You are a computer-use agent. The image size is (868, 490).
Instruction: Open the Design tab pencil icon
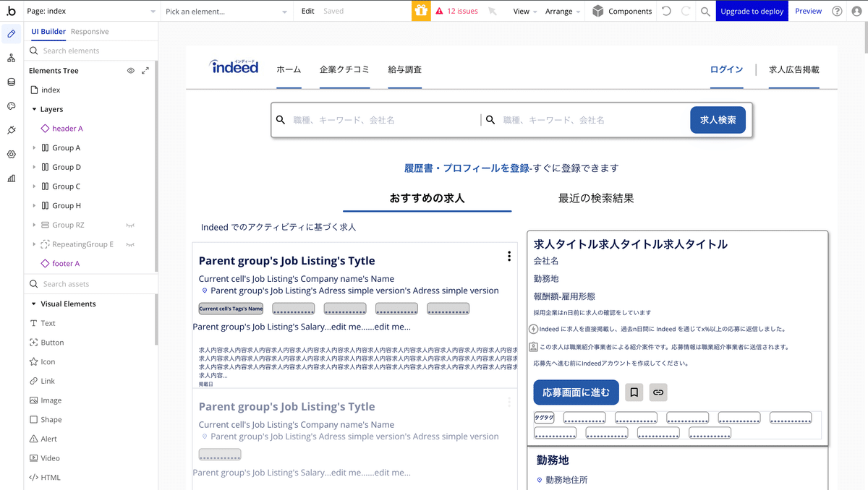pos(11,34)
